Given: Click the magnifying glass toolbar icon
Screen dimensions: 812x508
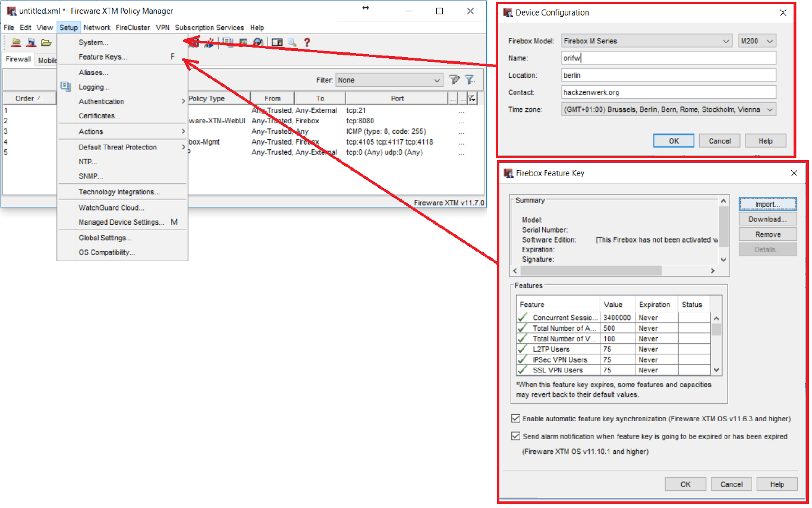Looking at the screenshot, I should pos(292,42).
